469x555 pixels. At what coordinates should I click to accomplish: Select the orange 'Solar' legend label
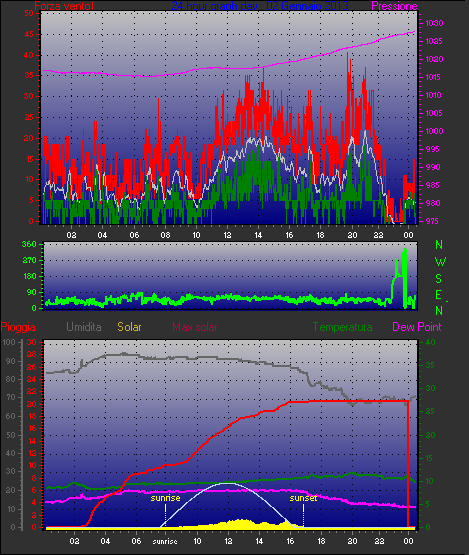pos(129,327)
